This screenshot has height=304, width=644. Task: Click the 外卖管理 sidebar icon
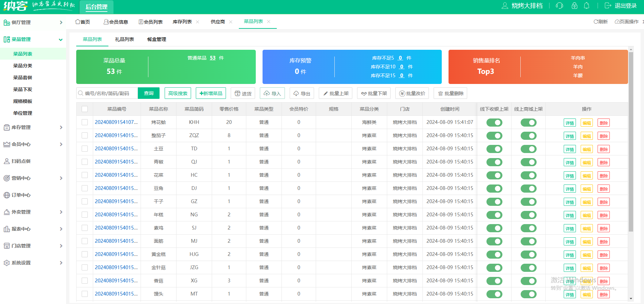click(x=6, y=212)
